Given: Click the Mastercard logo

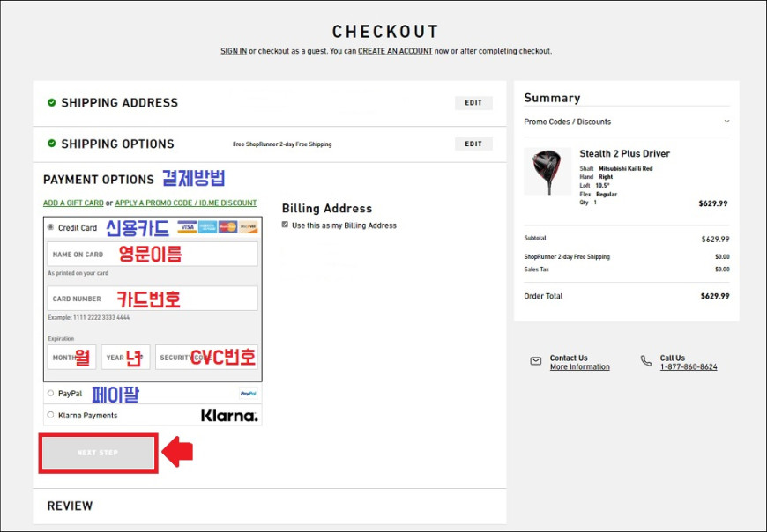Looking at the screenshot, I should tap(227, 227).
